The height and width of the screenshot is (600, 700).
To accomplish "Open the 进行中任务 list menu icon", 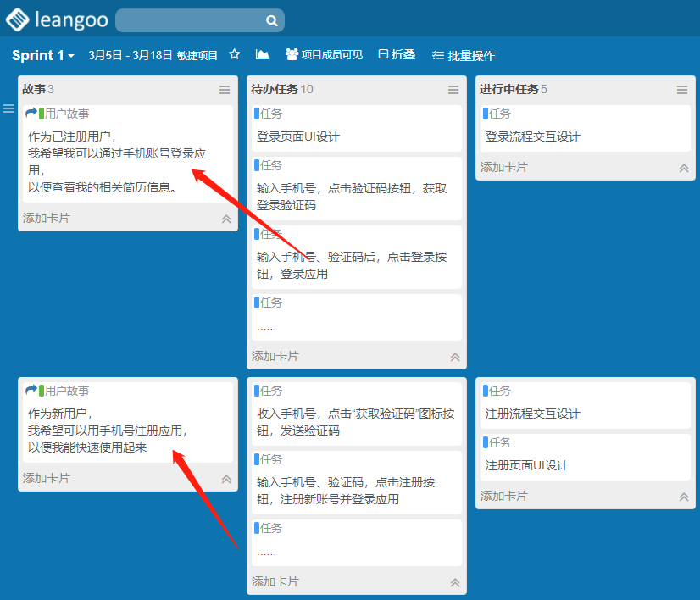I will pyautogui.click(x=682, y=90).
